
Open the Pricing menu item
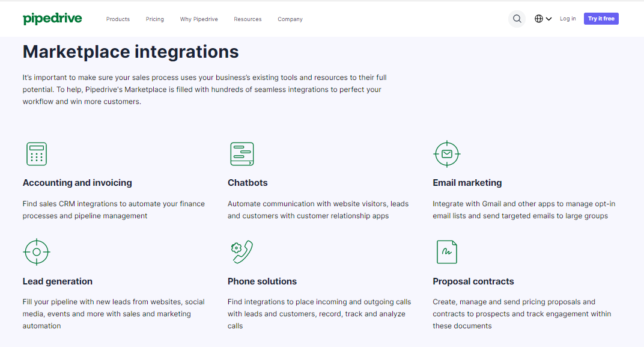click(x=155, y=19)
